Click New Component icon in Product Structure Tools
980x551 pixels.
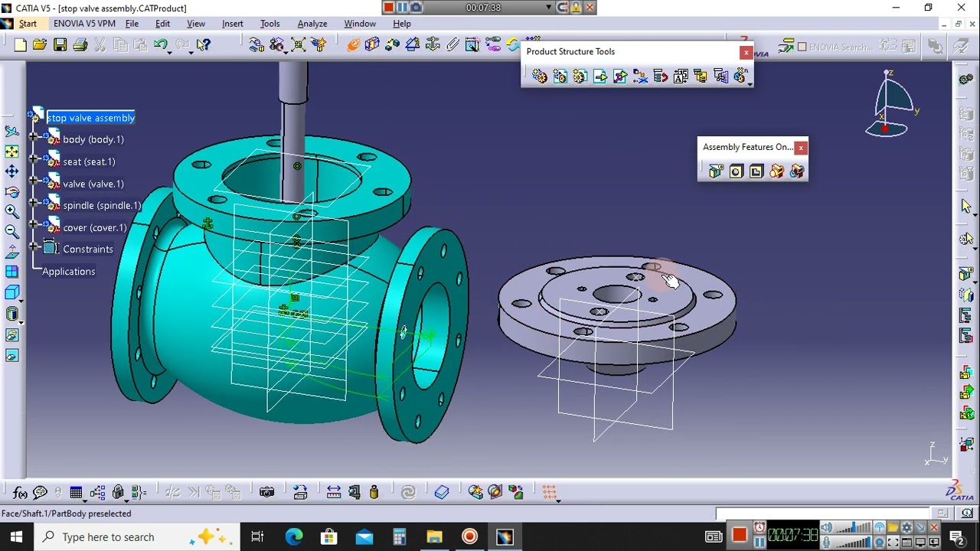click(540, 76)
